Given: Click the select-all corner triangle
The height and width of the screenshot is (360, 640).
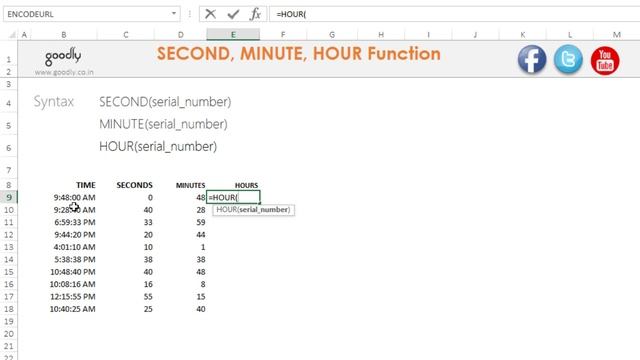Looking at the screenshot, I should (12, 35).
